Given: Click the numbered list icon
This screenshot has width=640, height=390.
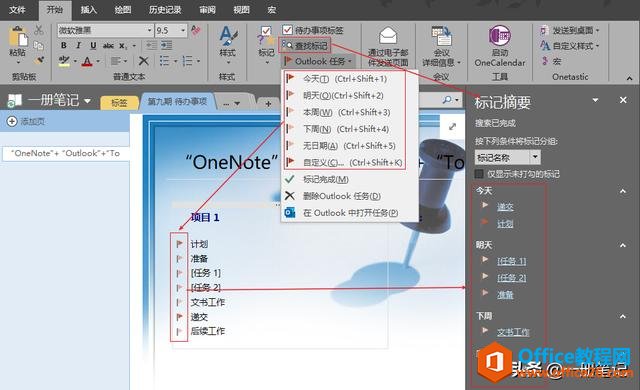Looking at the screenshot, I should (187, 61).
